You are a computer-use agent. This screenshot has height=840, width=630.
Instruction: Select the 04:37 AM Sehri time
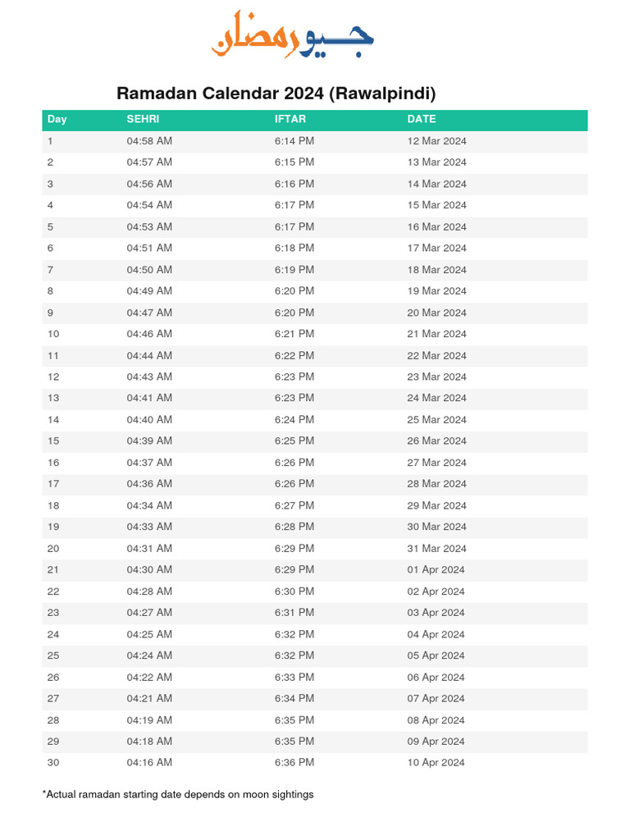(x=149, y=463)
